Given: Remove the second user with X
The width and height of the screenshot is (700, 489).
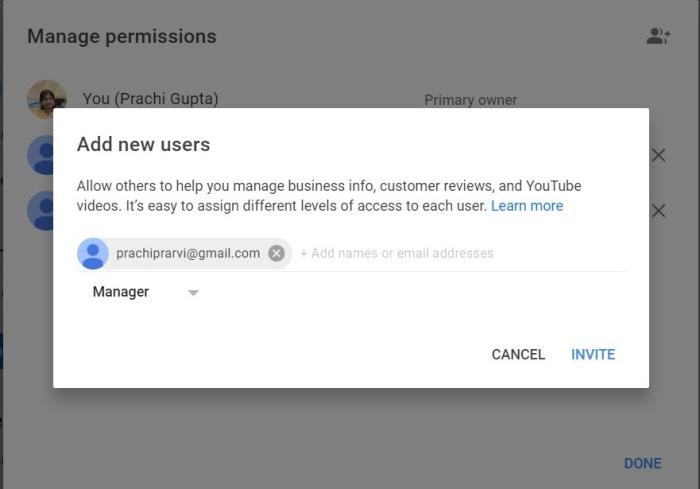Looking at the screenshot, I should click(x=658, y=155).
